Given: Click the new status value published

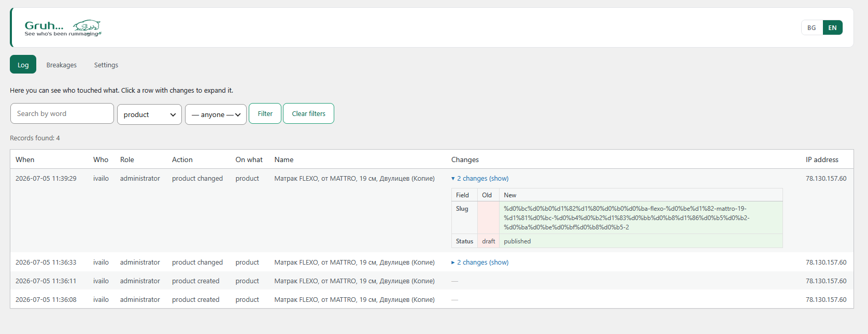Looking at the screenshot, I should 517,241.
